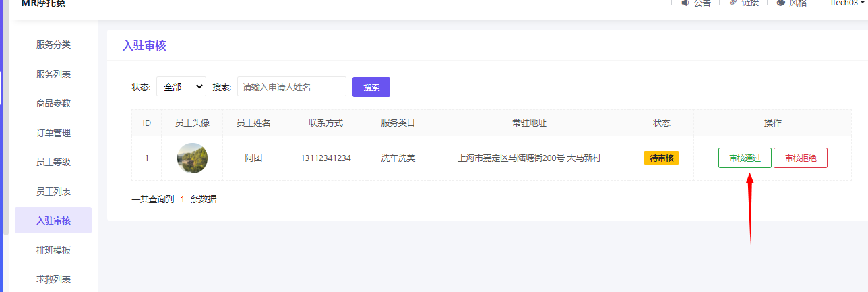Image resolution: width=868 pixels, height=292 pixels.
Task: Click the 员工姓名 column header
Action: coord(253,123)
